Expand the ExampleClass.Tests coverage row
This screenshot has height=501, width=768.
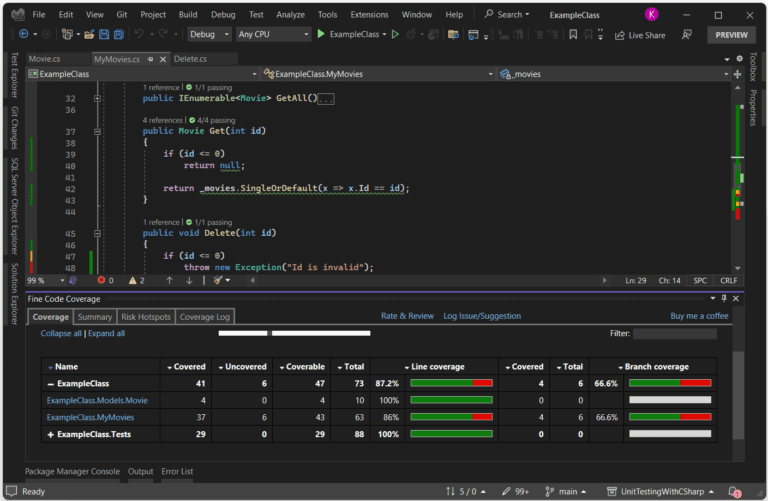[50, 434]
